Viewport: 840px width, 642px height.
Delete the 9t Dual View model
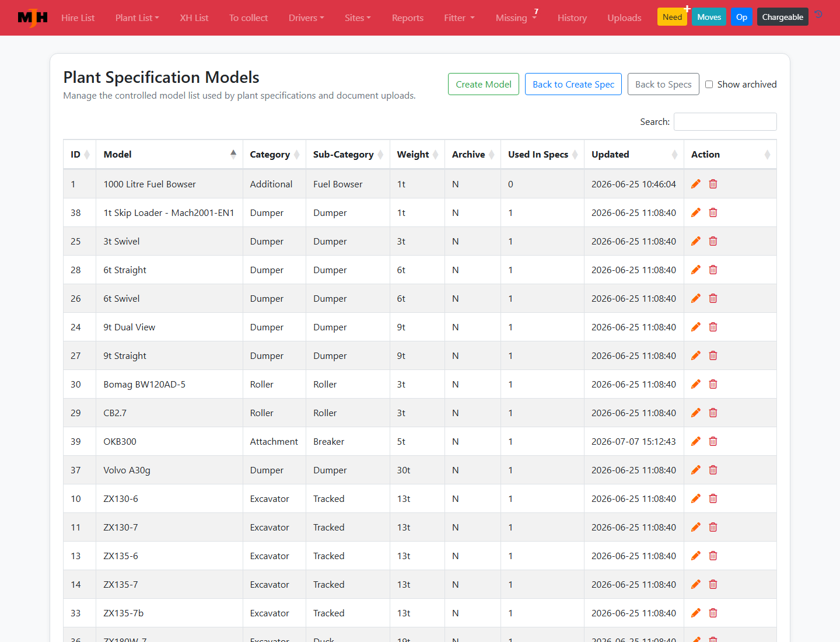pos(713,327)
